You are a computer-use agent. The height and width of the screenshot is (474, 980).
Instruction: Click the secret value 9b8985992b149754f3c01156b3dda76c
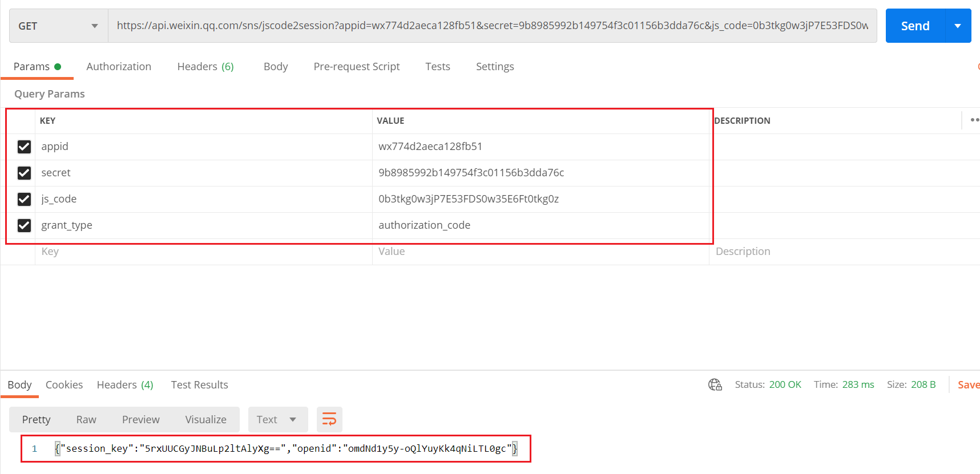pyautogui.click(x=471, y=173)
